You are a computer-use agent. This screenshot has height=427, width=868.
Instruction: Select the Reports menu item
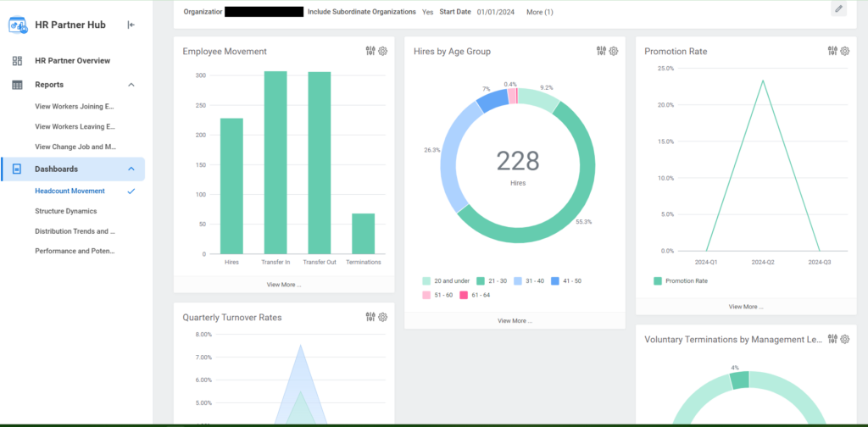coord(49,85)
